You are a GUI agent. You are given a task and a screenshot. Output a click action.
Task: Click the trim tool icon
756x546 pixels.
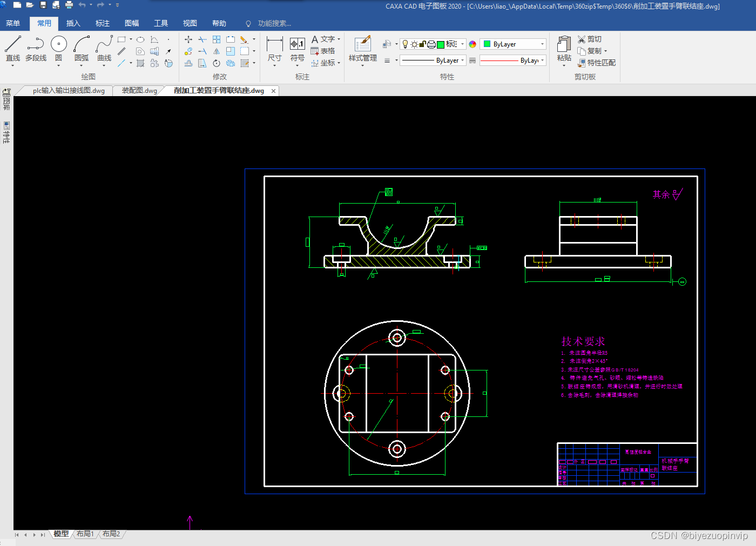[202, 39]
